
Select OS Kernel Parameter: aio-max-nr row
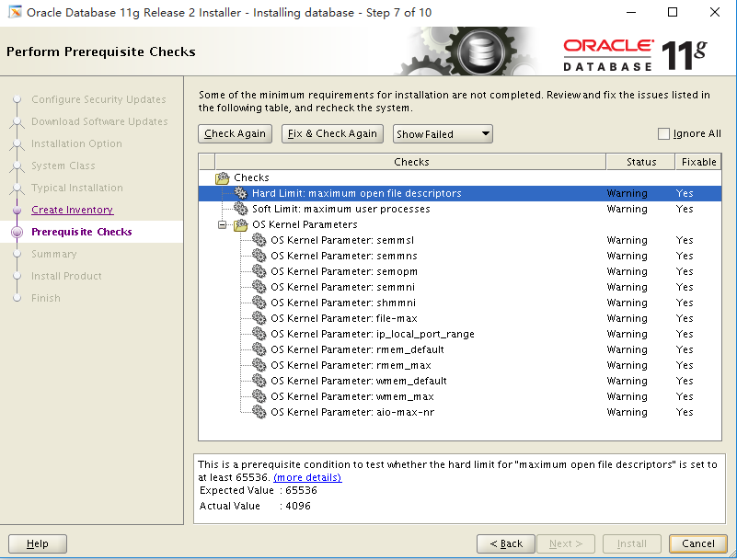[460, 412]
